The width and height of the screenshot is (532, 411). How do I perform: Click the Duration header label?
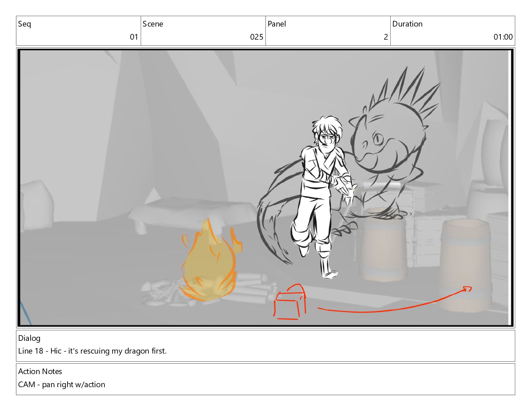click(407, 24)
